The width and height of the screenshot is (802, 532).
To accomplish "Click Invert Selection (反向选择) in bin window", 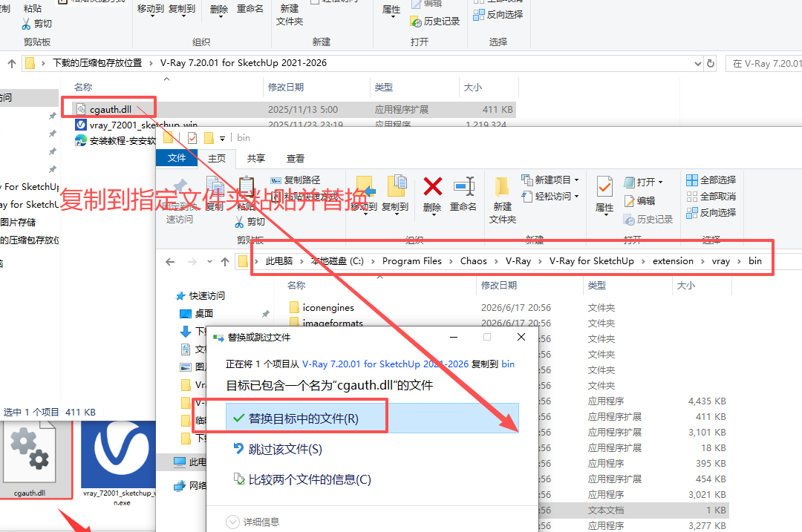I will click(x=711, y=213).
